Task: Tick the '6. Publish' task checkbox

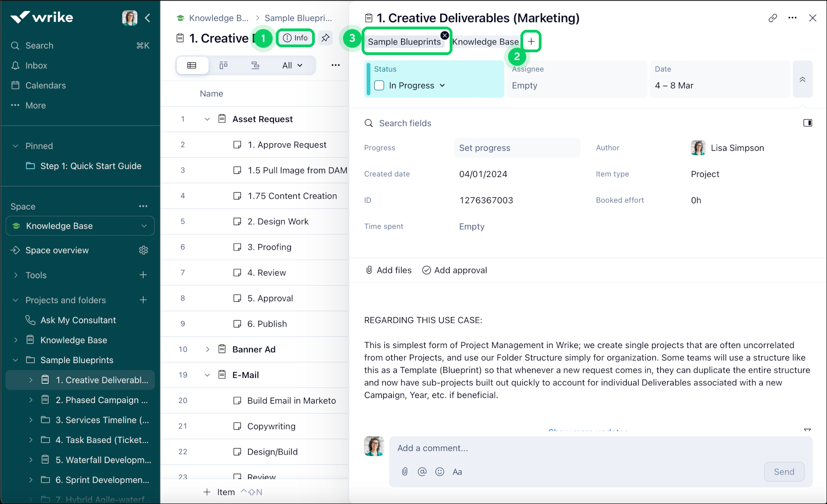Action: point(237,324)
